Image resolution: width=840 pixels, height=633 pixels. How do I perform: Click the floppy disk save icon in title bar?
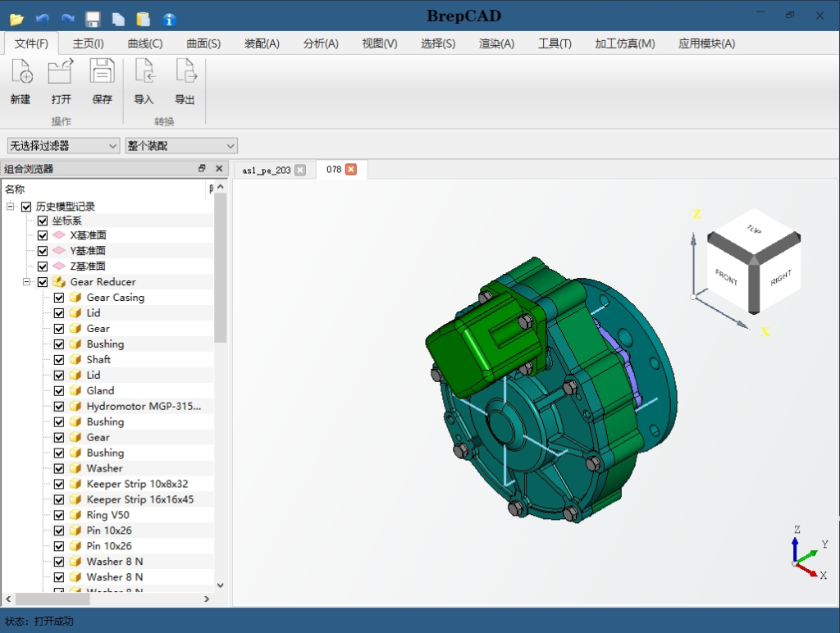point(94,20)
